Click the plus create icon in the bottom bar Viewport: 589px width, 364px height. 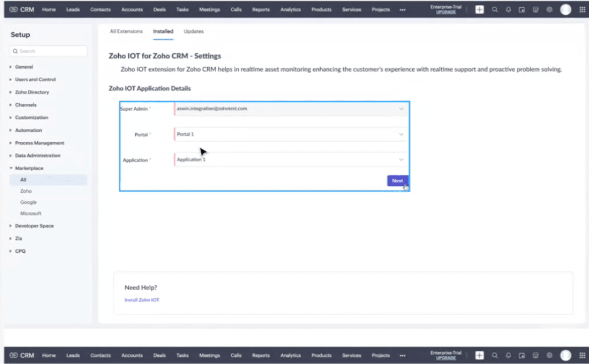[479, 355]
